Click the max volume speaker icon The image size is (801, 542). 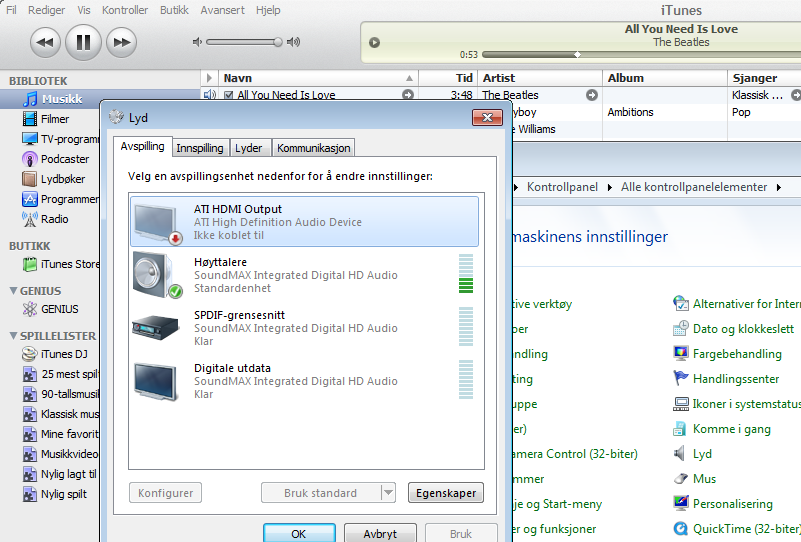click(293, 42)
